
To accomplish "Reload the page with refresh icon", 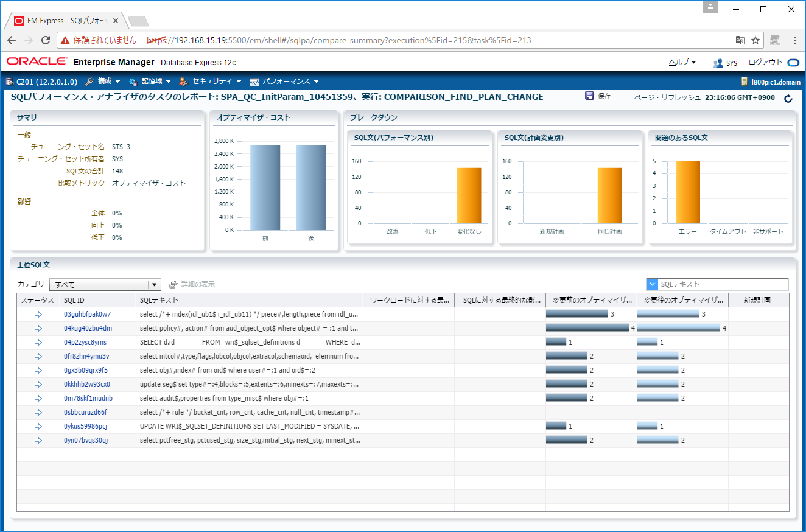I will click(46, 40).
